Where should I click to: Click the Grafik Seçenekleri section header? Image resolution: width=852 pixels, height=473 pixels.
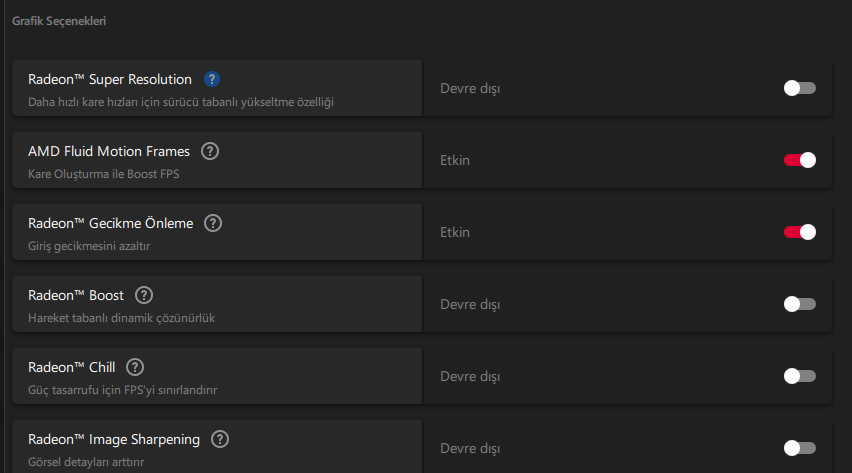point(59,20)
